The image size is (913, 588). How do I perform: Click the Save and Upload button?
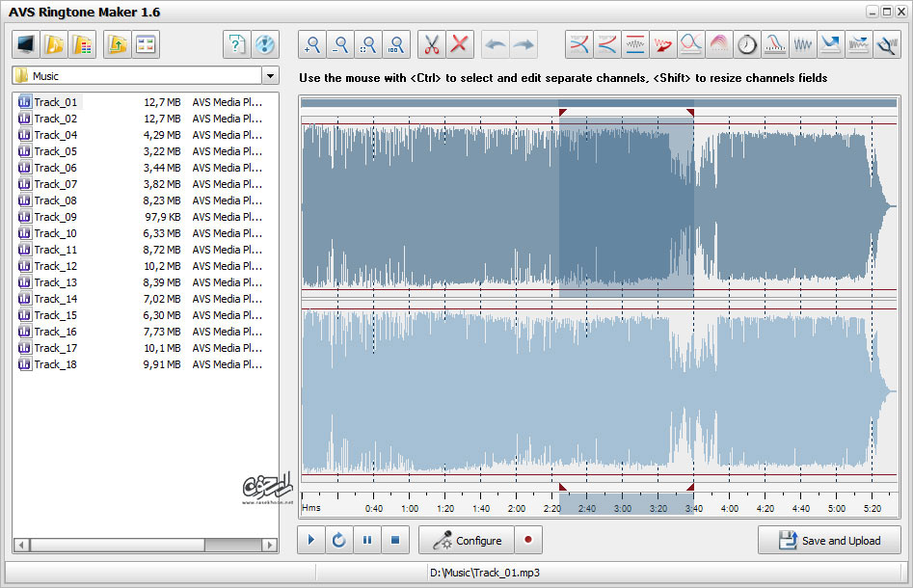point(829,540)
